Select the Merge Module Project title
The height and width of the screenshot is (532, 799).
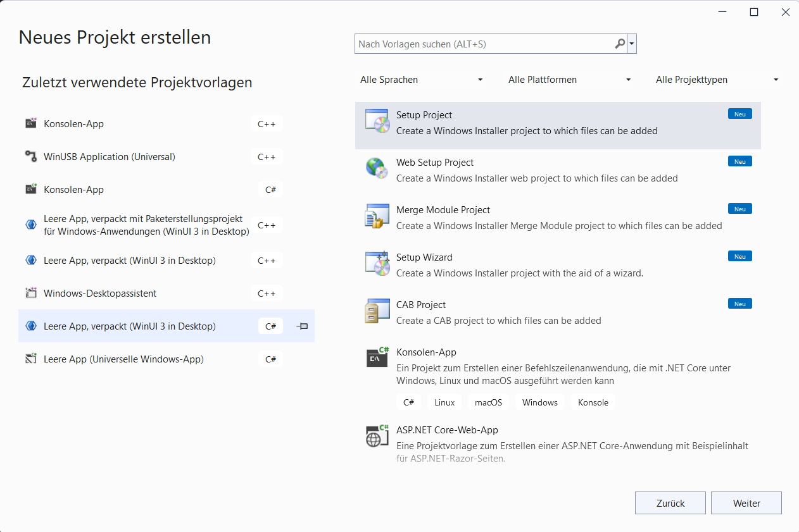coord(443,209)
